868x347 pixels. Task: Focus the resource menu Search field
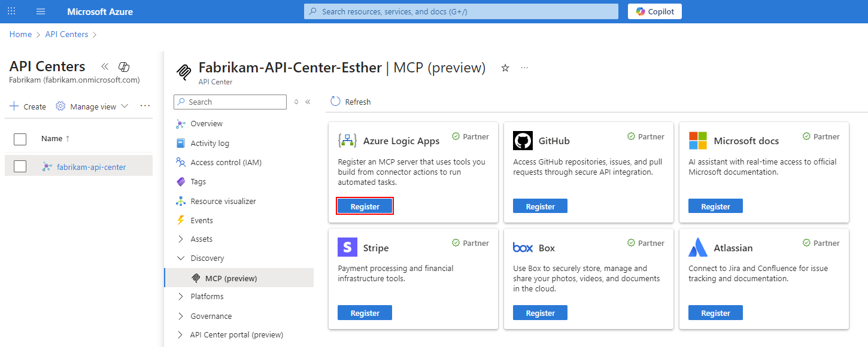click(230, 102)
